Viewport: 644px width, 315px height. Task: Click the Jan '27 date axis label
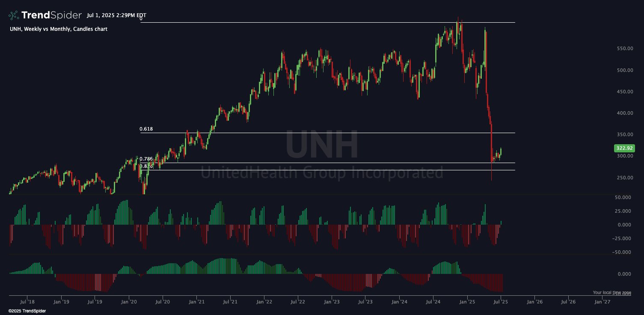click(602, 302)
